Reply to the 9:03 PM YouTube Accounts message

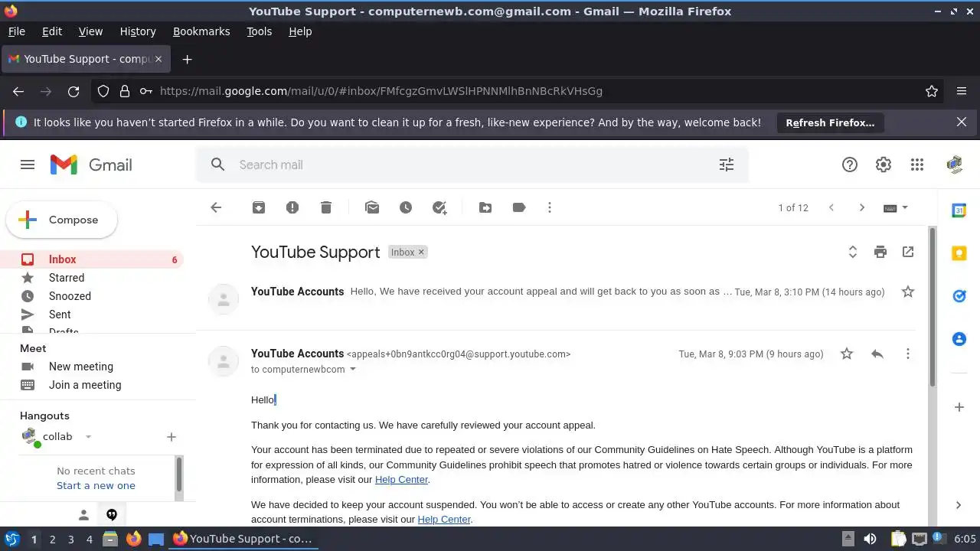pos(877,354)
